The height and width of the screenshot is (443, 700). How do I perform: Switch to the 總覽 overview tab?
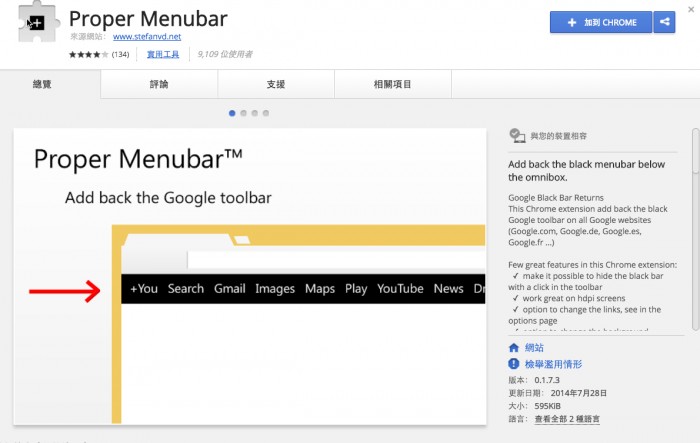point(50,84)
